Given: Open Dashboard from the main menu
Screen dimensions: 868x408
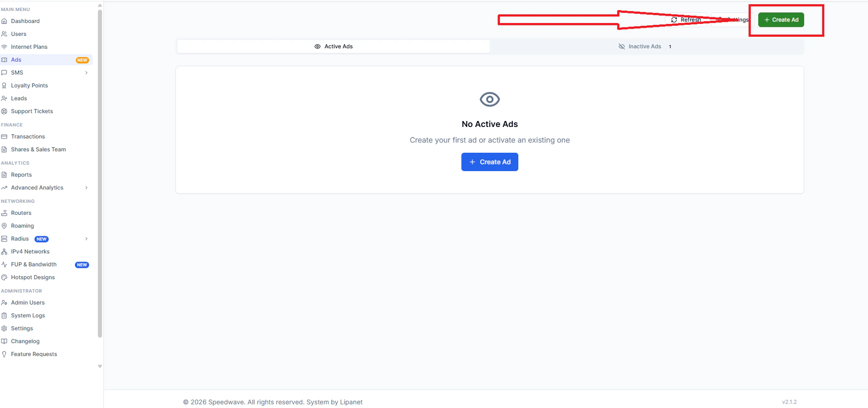Looking at the screenshot, I should pos(25,21).
